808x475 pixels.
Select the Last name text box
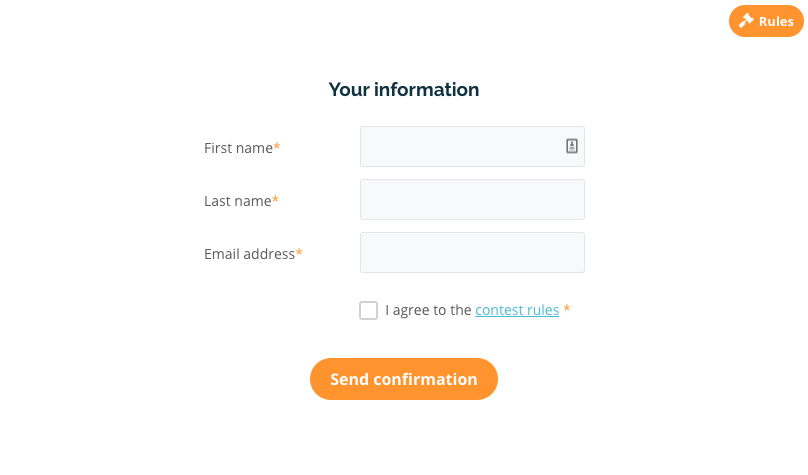pyautogui.click(x=472, y=199)
